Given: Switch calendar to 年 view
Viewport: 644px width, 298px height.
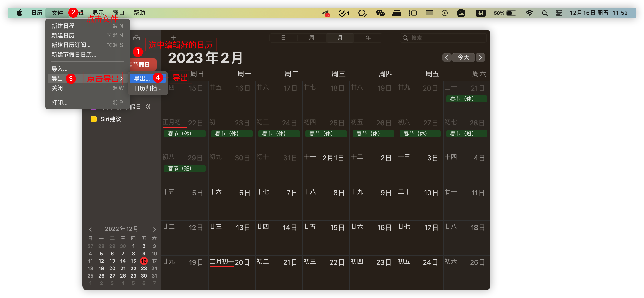Looking at the screenshot, I should click(x=368, y=38).
